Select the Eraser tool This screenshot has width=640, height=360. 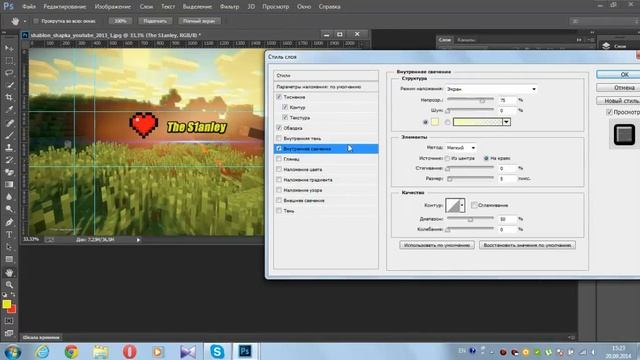coord(9,172)
